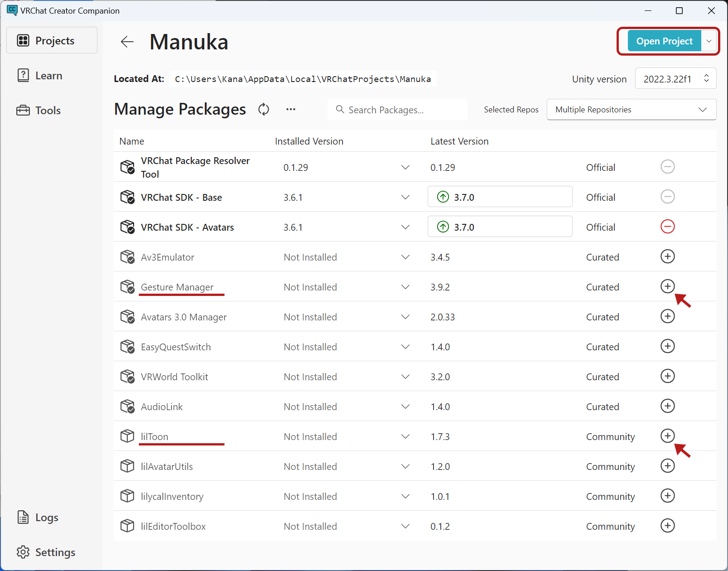Click the lilToon package box icon
This screenshot has width=728, height=571.
[127, 436]
